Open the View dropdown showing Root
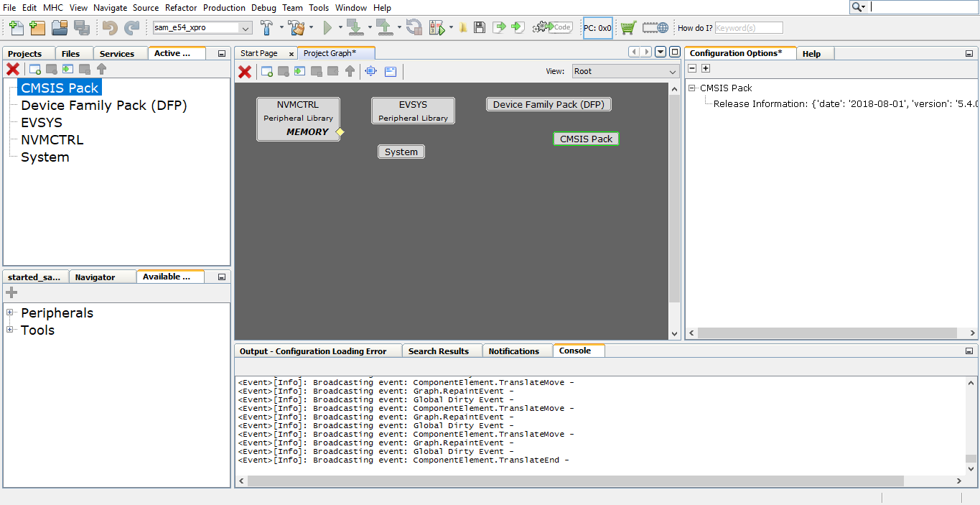Screen dimensions: 980x505 [x=623, y=71]
